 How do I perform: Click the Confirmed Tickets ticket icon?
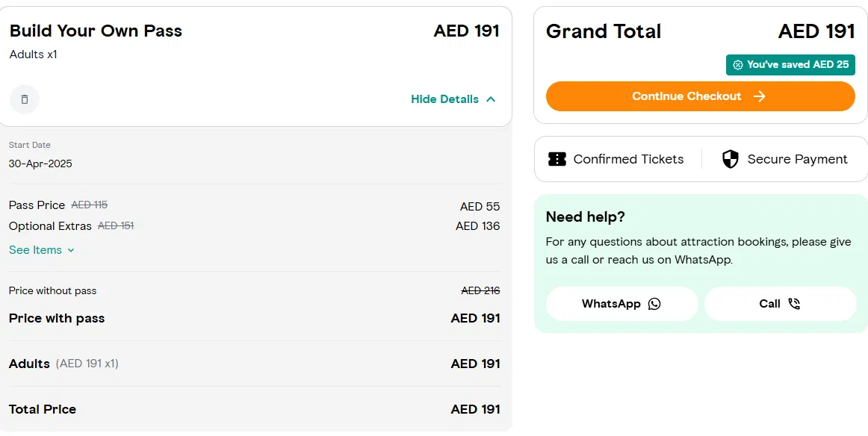557,159
